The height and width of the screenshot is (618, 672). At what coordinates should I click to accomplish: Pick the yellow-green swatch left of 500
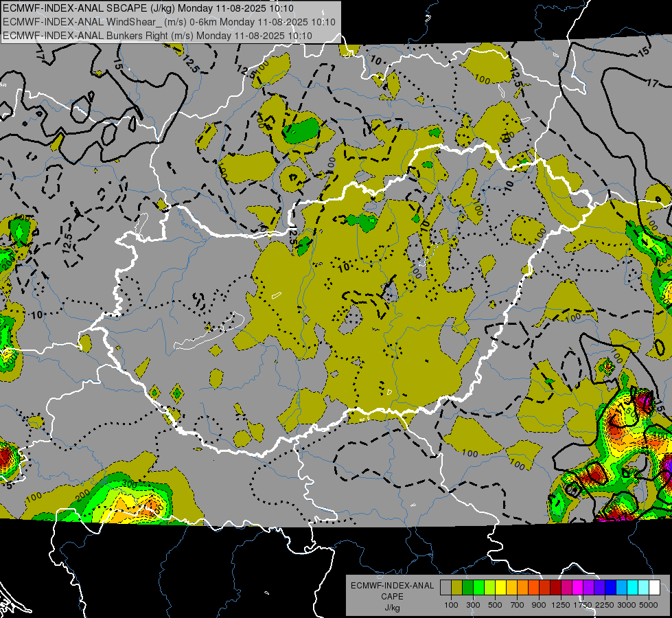490,587
